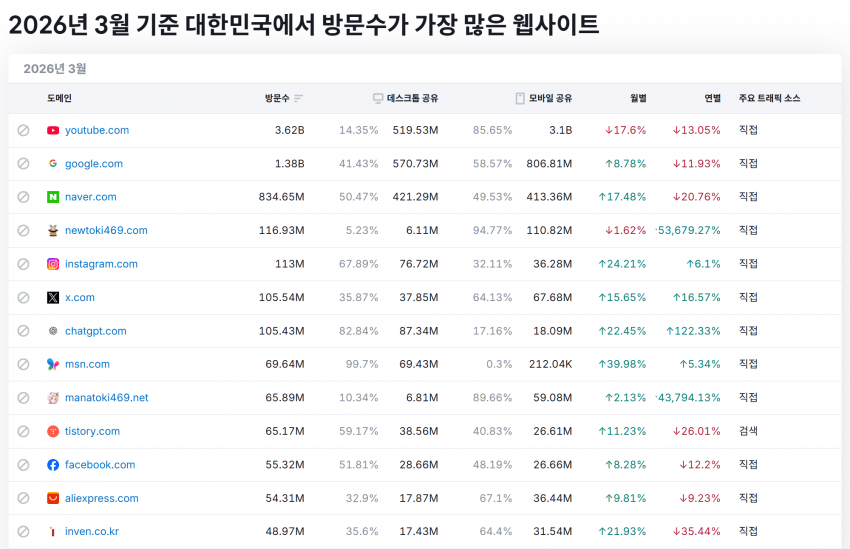The width and height of the screenshot is (850, 549).
Task: Open the facebook.com link
Action: [100, 464]
